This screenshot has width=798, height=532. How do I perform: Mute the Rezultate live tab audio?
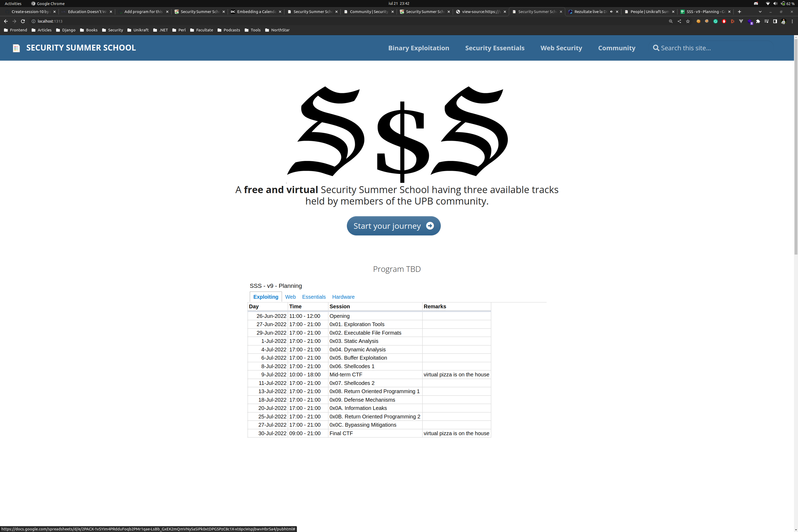(x=611, y=11)
